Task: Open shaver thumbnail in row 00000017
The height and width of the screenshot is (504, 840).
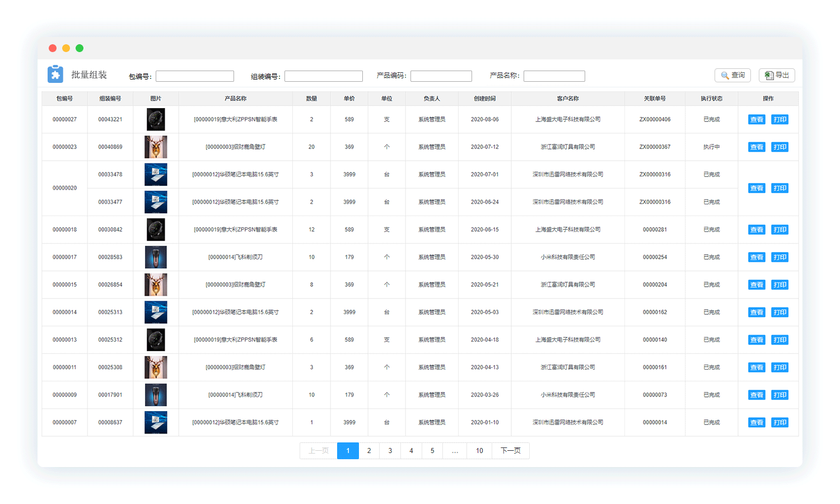Action: tap(156, 257)
